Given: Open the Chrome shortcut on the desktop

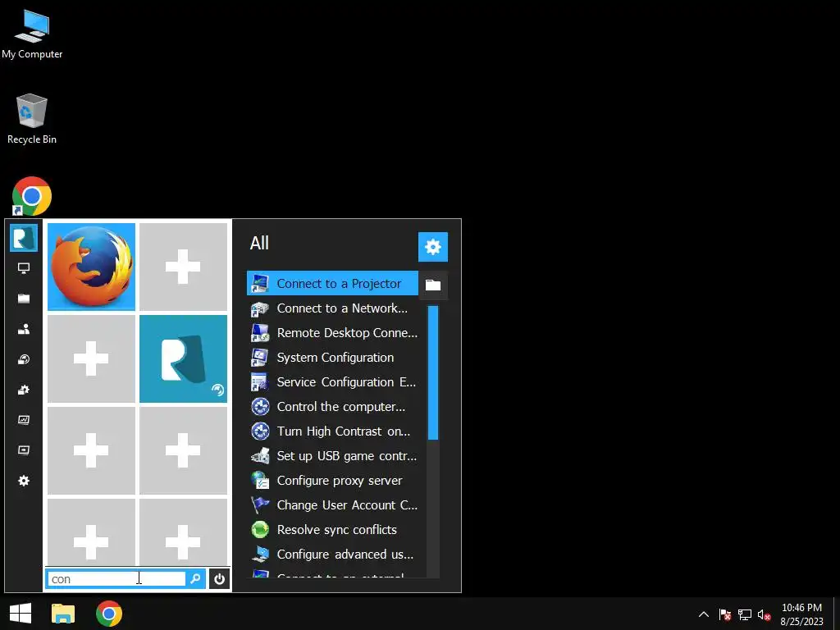Looking at the screenshot, I should coord(32,196).
